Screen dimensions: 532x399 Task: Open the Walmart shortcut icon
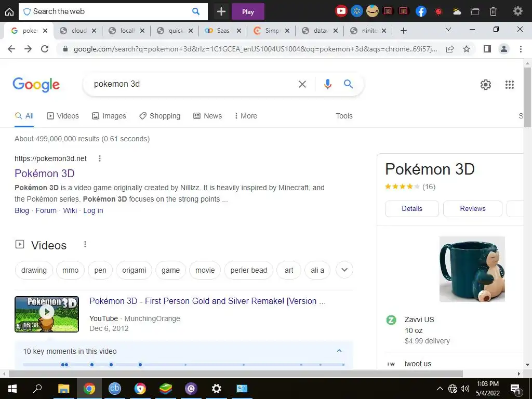click(356, 11)
